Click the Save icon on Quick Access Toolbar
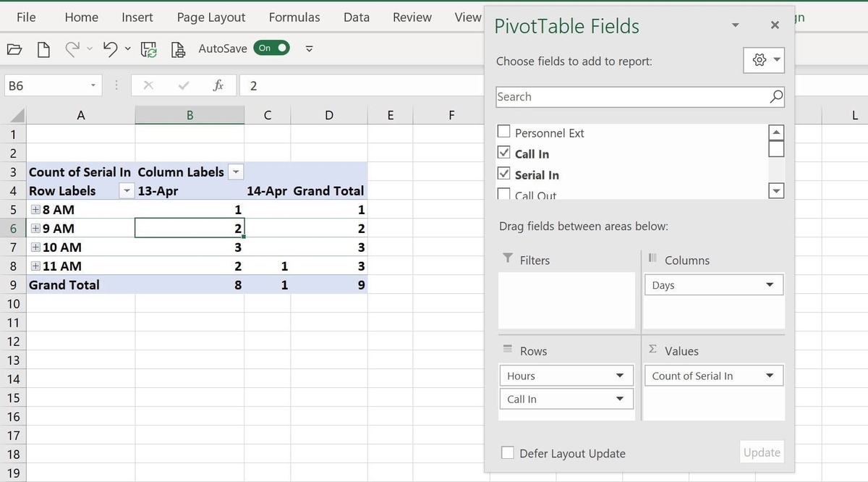The height and width of the screenshot is (482, 868). (x=148, y=48)
